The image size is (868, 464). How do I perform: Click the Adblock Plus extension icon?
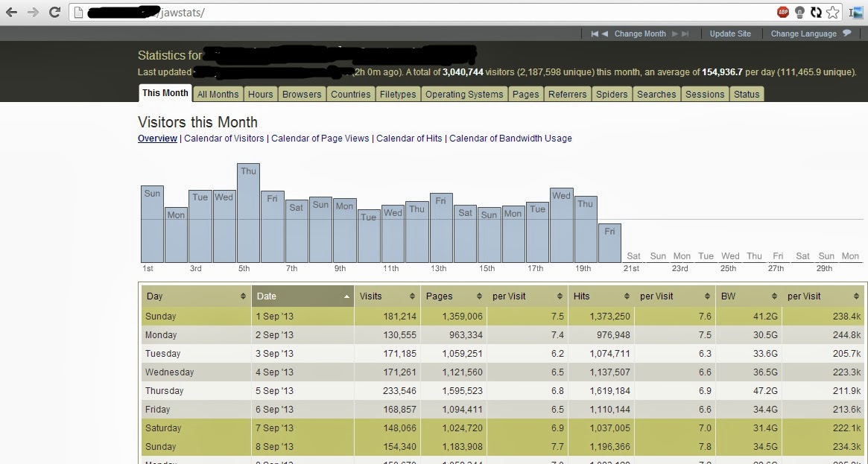click(783, 11)
